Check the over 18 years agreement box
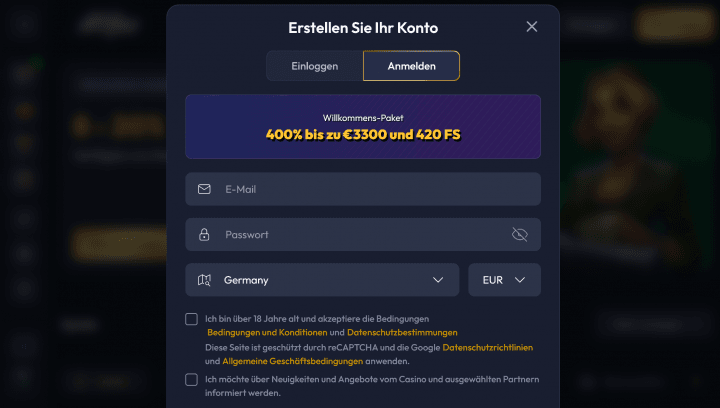Viewport: 720px width, 408px height. [191, 319]
